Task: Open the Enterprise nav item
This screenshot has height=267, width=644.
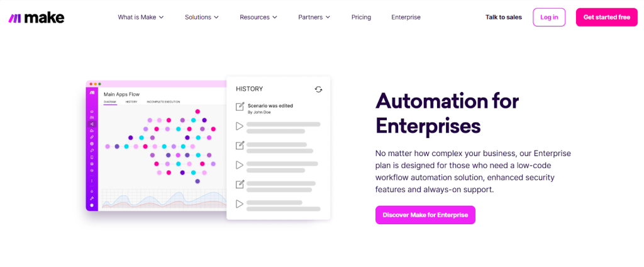Action: click(406, 17)
